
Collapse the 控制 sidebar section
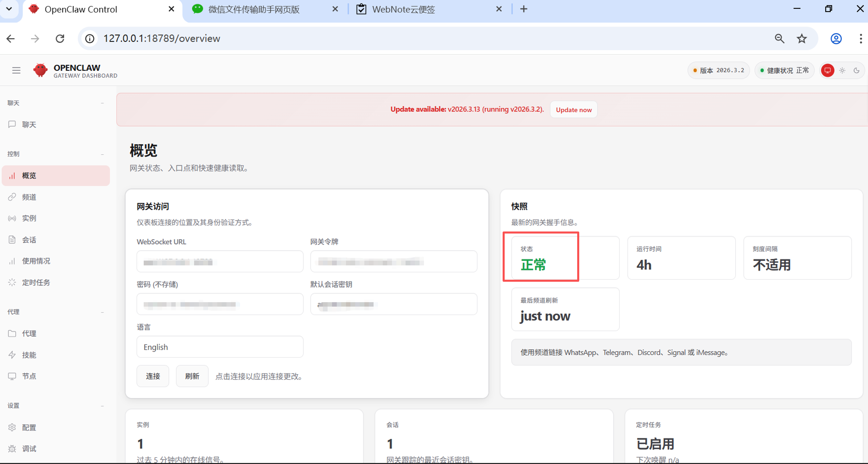coord(102,154)
